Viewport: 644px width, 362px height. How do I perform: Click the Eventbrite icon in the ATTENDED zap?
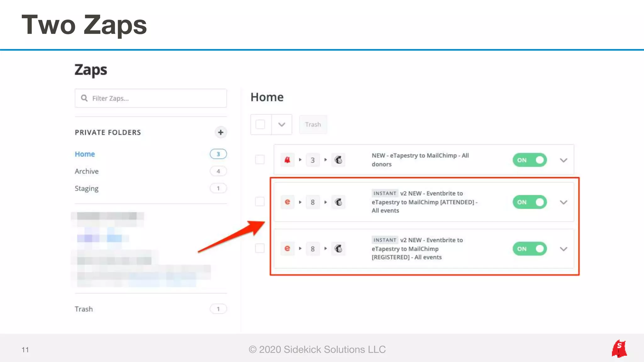(287, 202)
